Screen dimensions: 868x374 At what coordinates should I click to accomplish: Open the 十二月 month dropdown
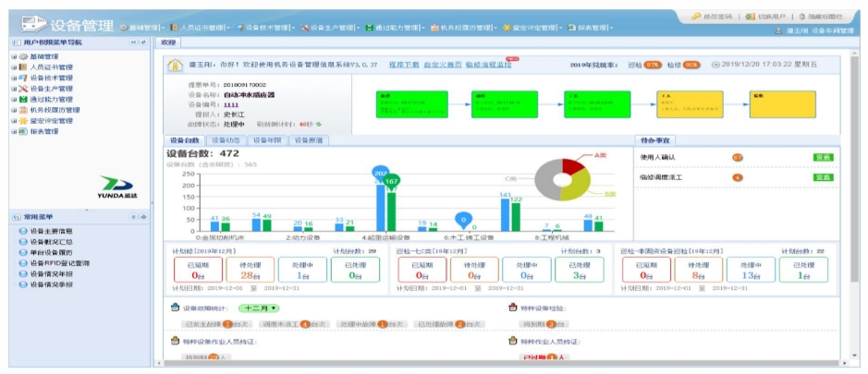click(x=259, y=308)
